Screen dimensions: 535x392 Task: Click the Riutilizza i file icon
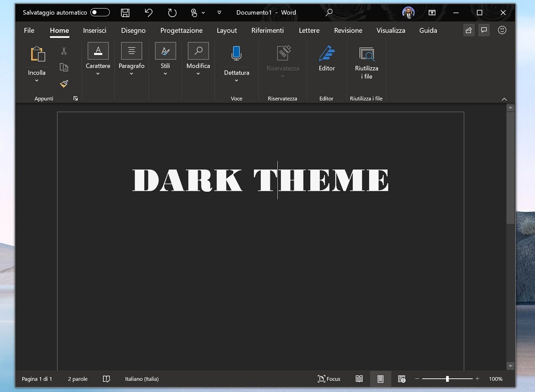pyautogui.click(x=366, y=54)
